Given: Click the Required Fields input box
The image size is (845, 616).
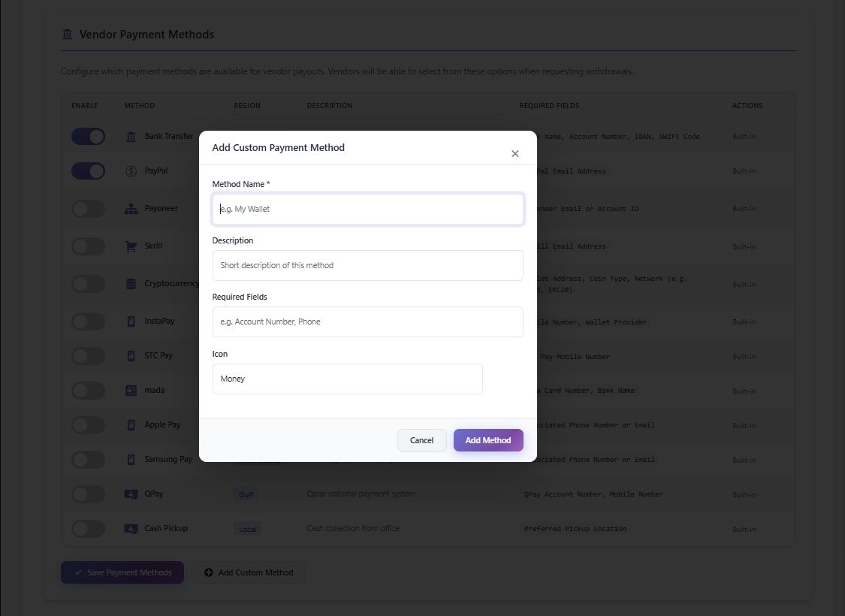Looking at the screenshot, I should pyautogui.click(x=368, y=322).
